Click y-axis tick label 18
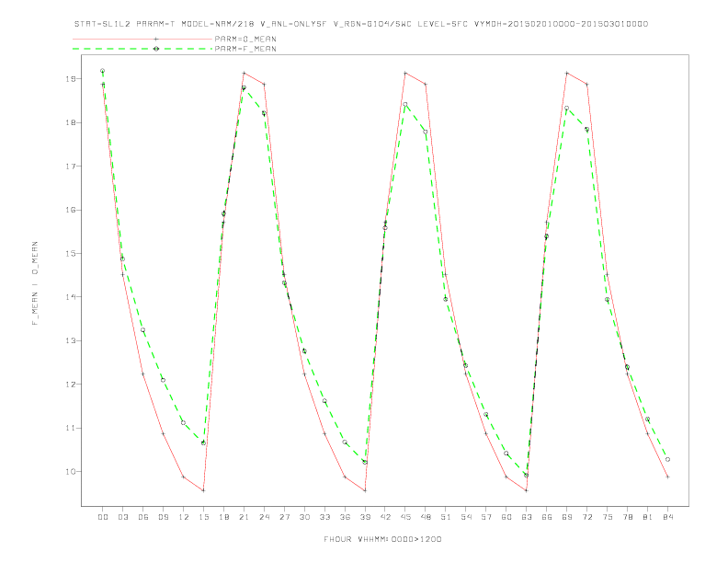This screenshot has width=728, height=563. pyautogui.click(x=71, y=122)
